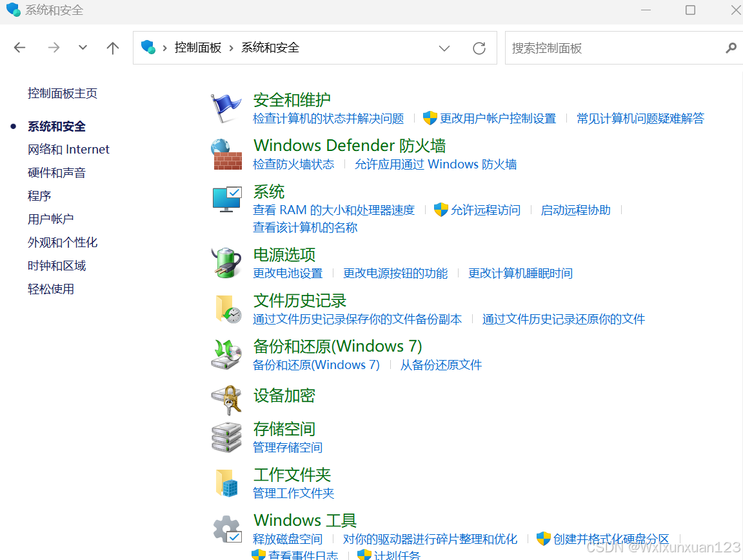Select 系统和安全 in the breadcrumb path
The image size is (743, 560).
(x=270, y=47)
